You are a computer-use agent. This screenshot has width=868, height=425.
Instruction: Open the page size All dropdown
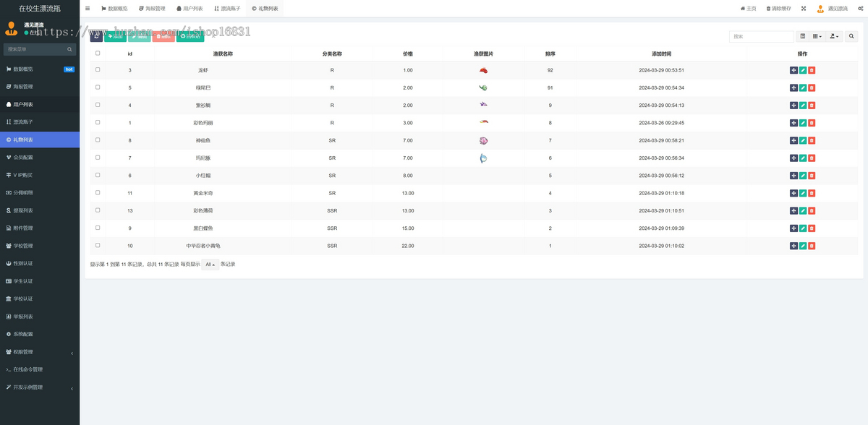(210, 265)
